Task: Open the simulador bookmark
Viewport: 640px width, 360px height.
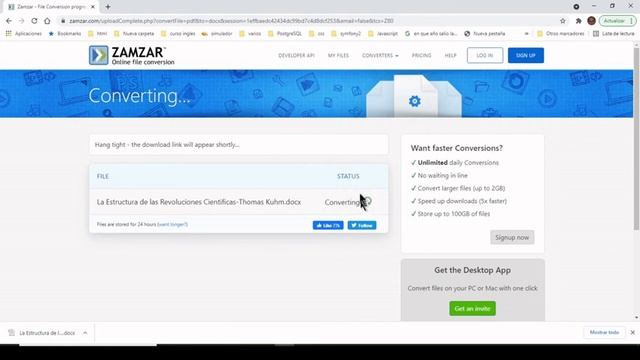Action: pyautogui.click(x=217, y=33)
